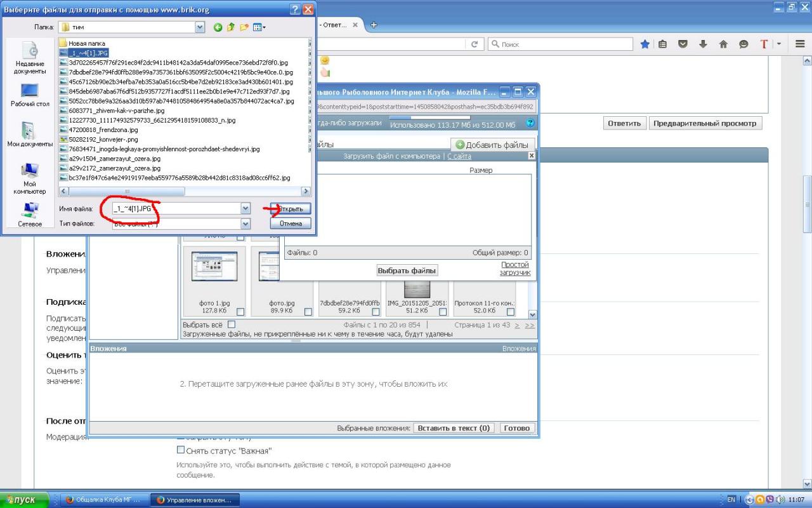Open the Рабочий стол shortcut
Screen dimensions: 812x508
29,95
